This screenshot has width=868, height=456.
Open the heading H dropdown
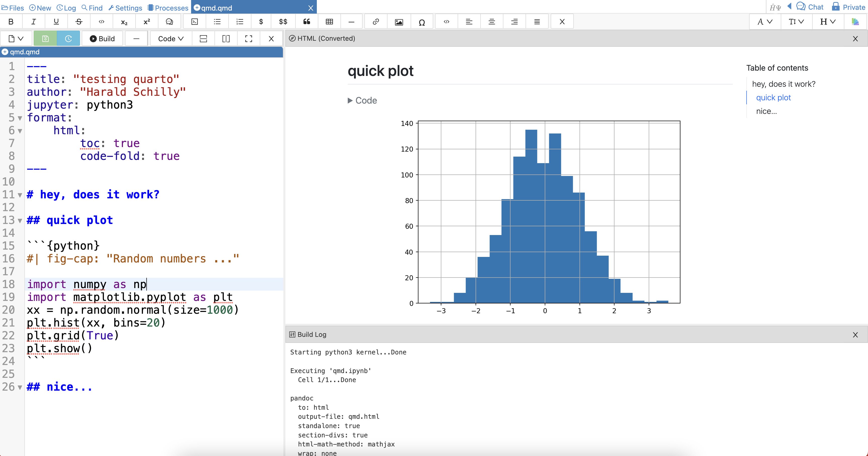coord(828,22)
